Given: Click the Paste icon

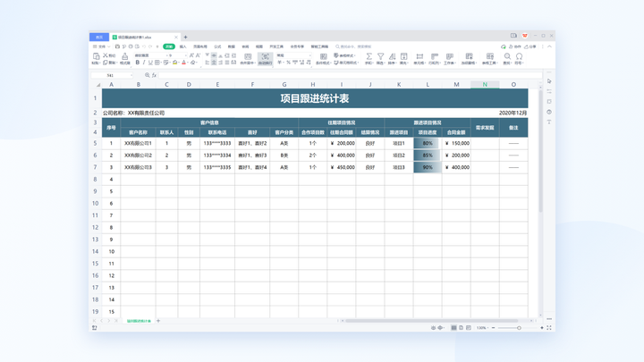Looking at the screenshot, I should (96, 56).
